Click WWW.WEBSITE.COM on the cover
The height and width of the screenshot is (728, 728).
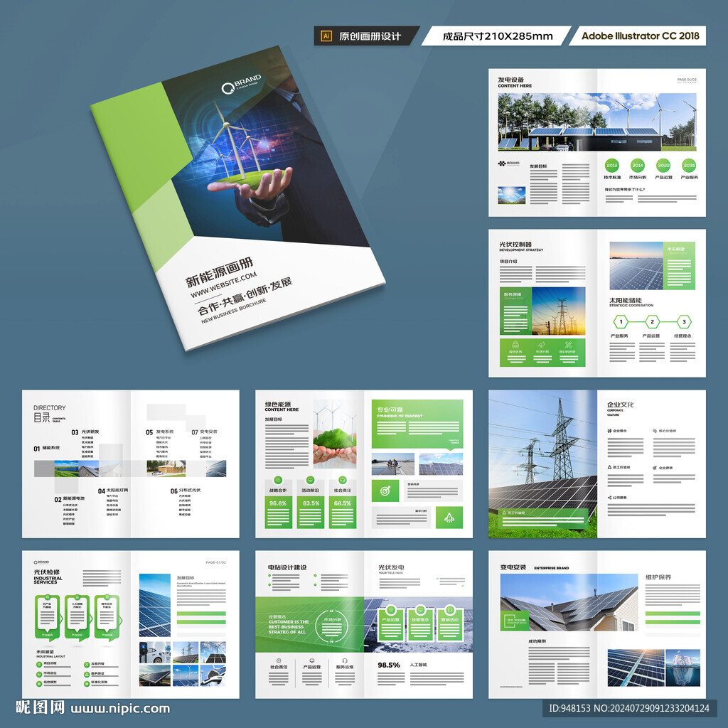coord(223,284)
